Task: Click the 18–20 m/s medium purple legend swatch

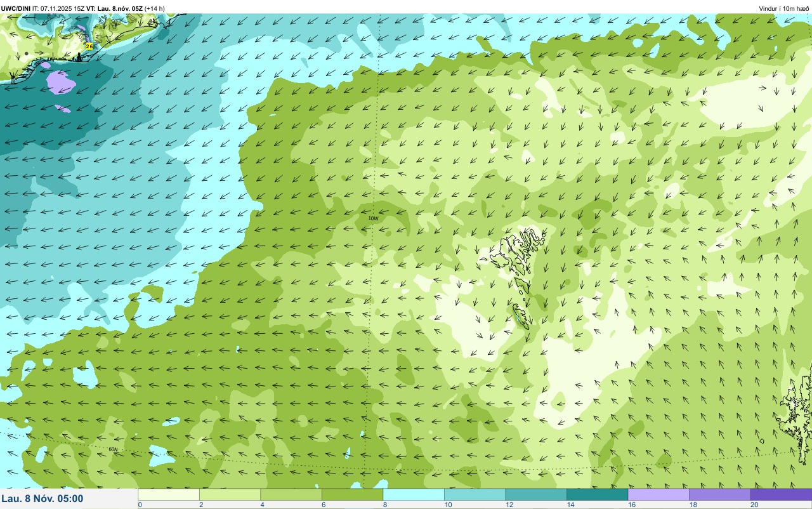Action: coord(719,494)
